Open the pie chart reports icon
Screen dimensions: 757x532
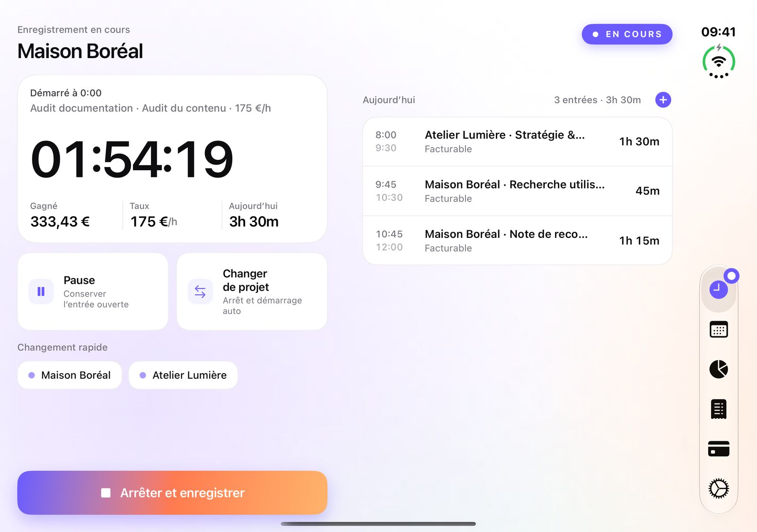coord(718,369)
